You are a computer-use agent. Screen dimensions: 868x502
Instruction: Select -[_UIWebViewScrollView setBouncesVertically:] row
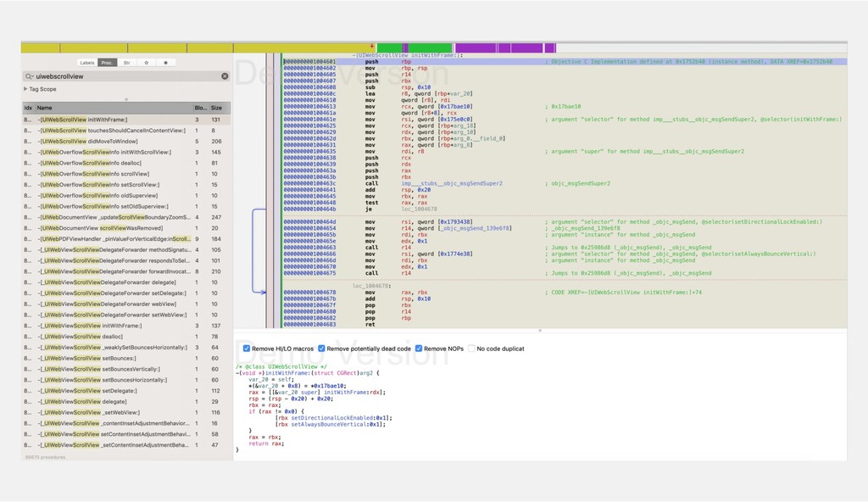[126, 370]
